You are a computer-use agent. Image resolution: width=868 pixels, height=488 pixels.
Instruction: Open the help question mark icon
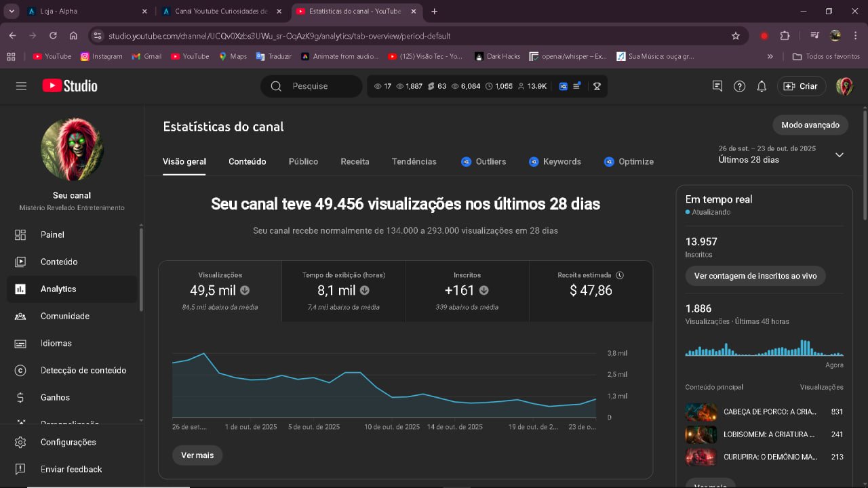(x=740, y=86)
